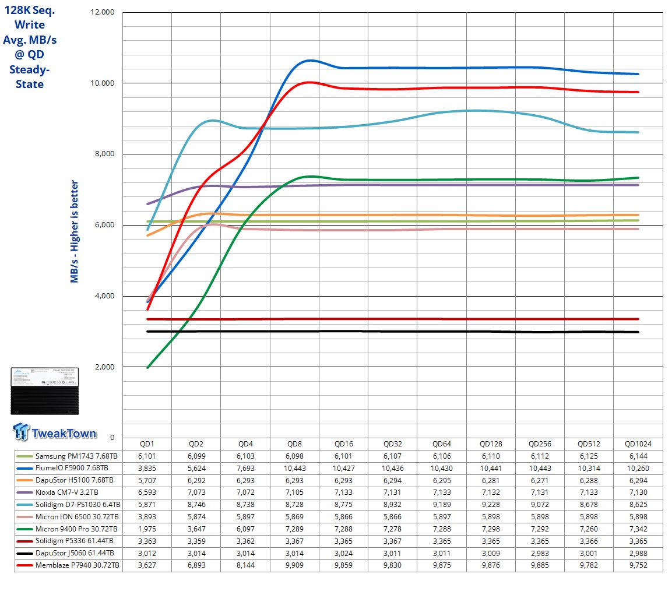The width and height of the screenshot is (672, 616).
Task: Select the 'DapuStor H5100 7.68TB' row label
Action: click(x=75, y=481)
